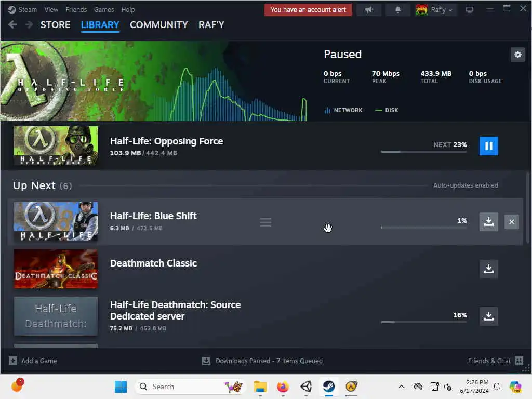Open download settings gear icon
This screenshot has width=532, height=399.
coord(518,54)
